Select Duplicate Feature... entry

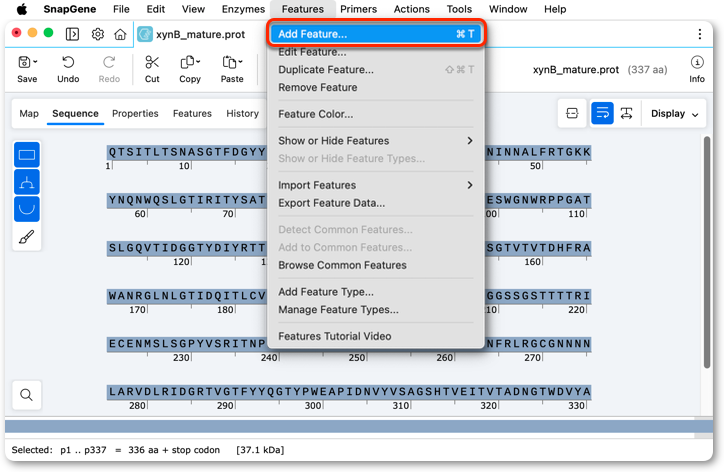376,70
